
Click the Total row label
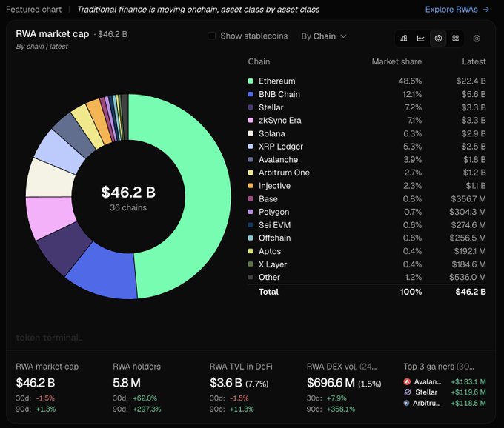pyautogui.click(x=269, y=292)
